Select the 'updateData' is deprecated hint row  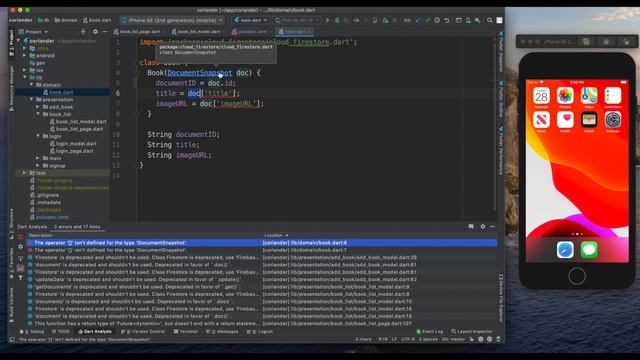click(x=262, y=279)
